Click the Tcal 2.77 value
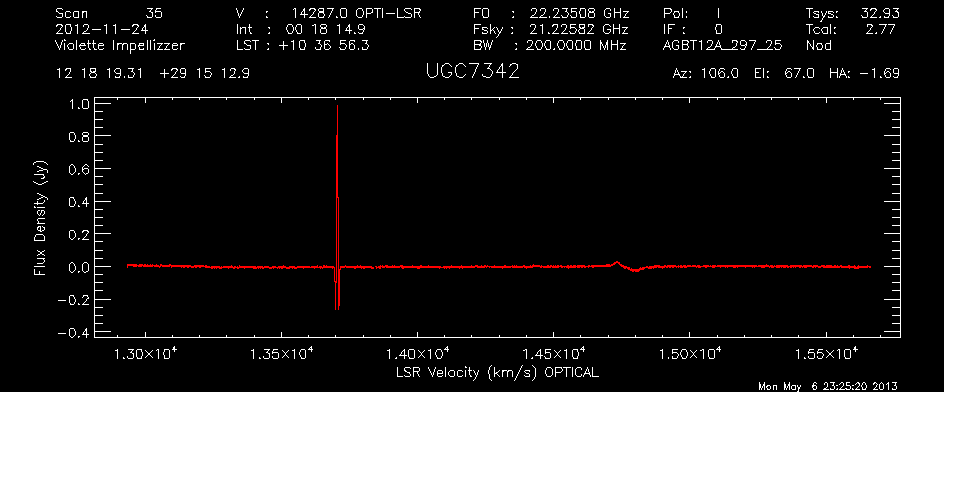Viewport: 962px width, 490px height. 882,29
